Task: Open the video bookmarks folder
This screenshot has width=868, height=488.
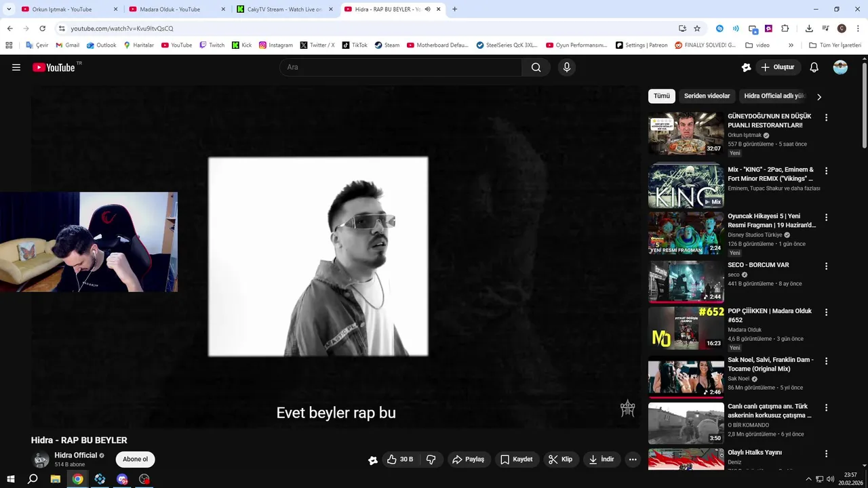Action: [757, 45]
